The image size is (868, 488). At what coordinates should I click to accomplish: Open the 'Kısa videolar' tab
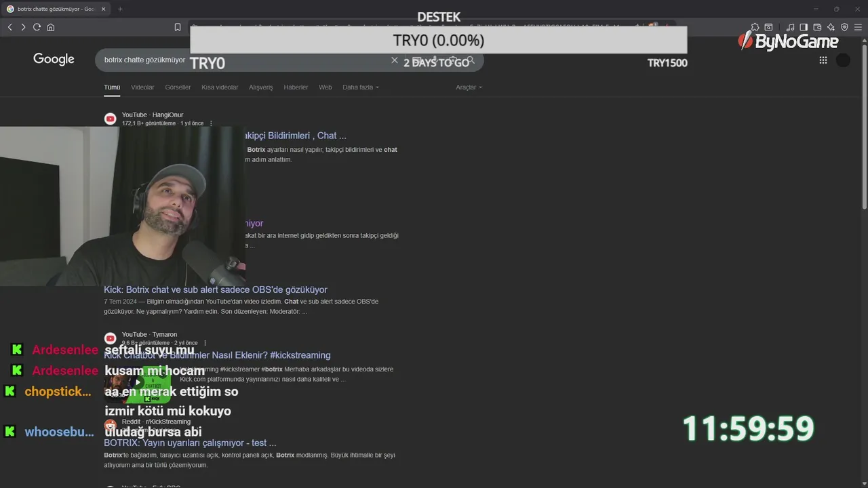tap(220, 87)
